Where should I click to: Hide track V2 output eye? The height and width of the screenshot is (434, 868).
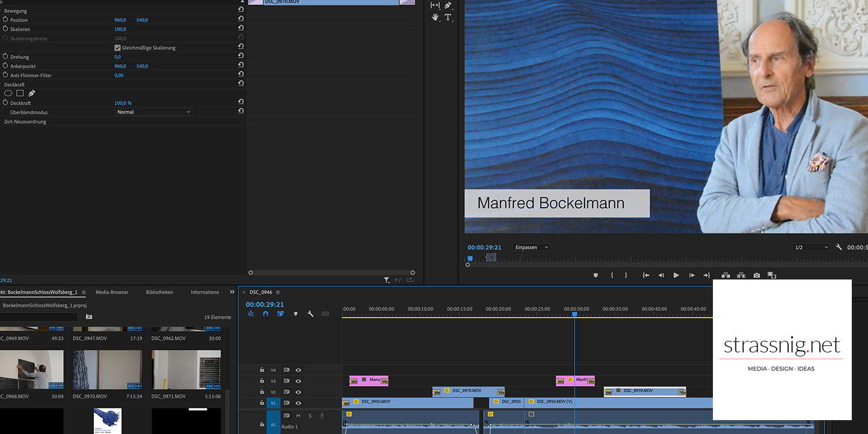tap(299, 392)
